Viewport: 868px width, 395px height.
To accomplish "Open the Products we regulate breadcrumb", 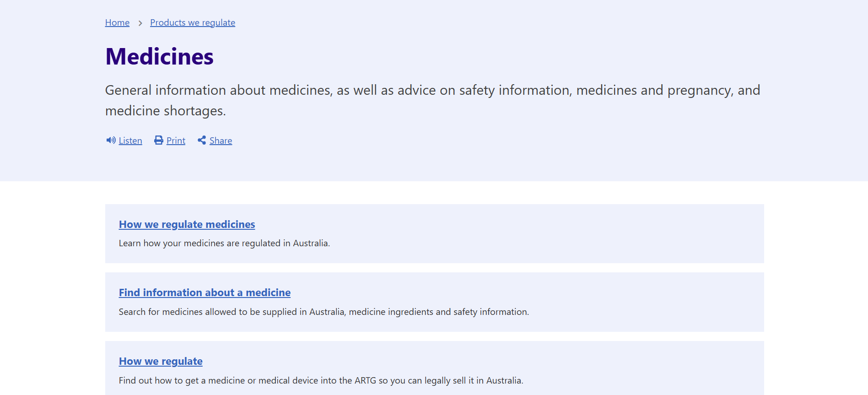I will click(x=193, y=23).
